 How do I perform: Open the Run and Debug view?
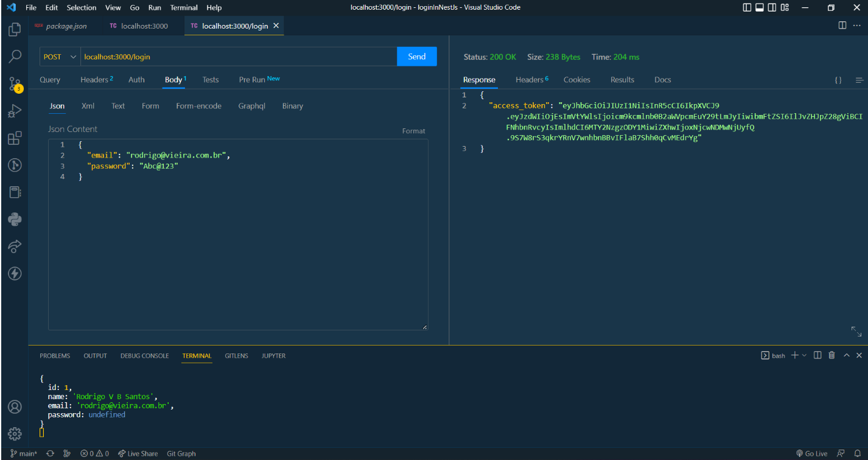[x=14, y=110]
